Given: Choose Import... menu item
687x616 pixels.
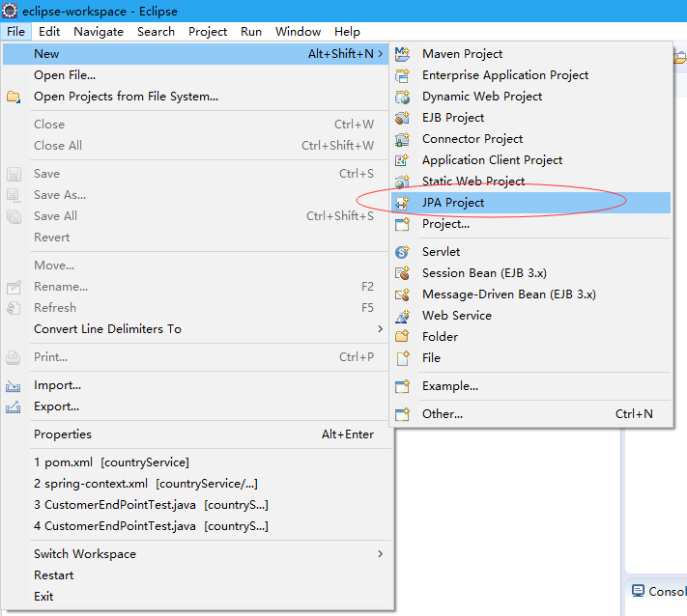Looking at the screenshot, I should 195,385.
